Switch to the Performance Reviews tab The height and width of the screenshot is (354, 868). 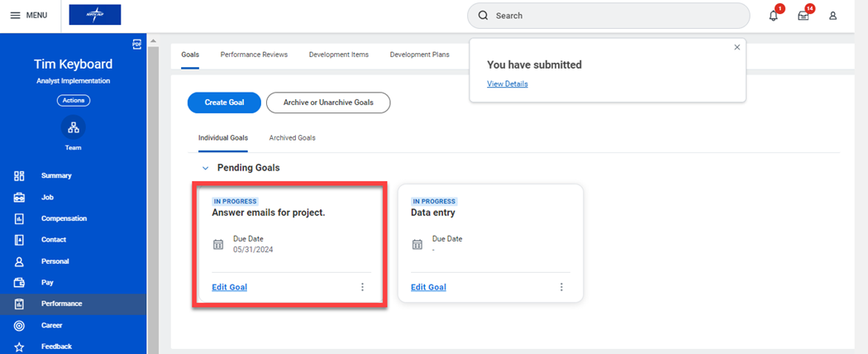pyautogui.click(x=254, y=55)
